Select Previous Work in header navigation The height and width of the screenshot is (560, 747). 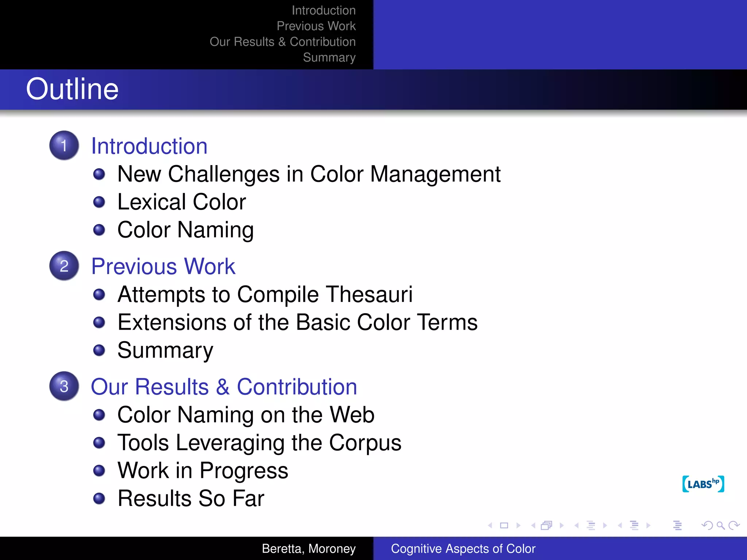[x=316, y=26]
